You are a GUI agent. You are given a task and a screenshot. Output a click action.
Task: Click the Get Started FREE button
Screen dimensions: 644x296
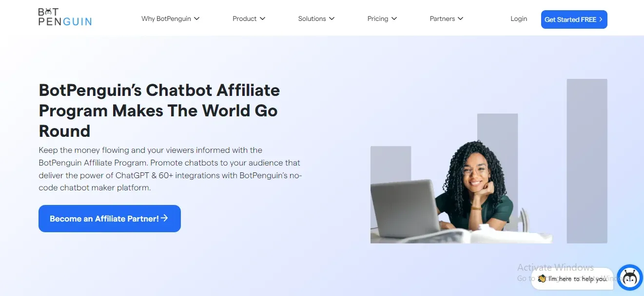574,19
